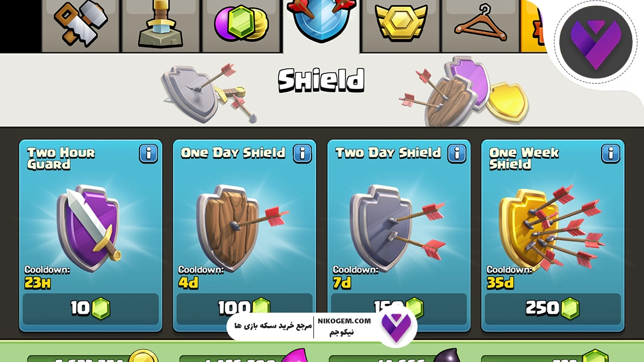Image resolution: width=644 pixels, height=362 pixels.
Task: Show info for Two Hour Guard
Action: [x=149, y=153]
